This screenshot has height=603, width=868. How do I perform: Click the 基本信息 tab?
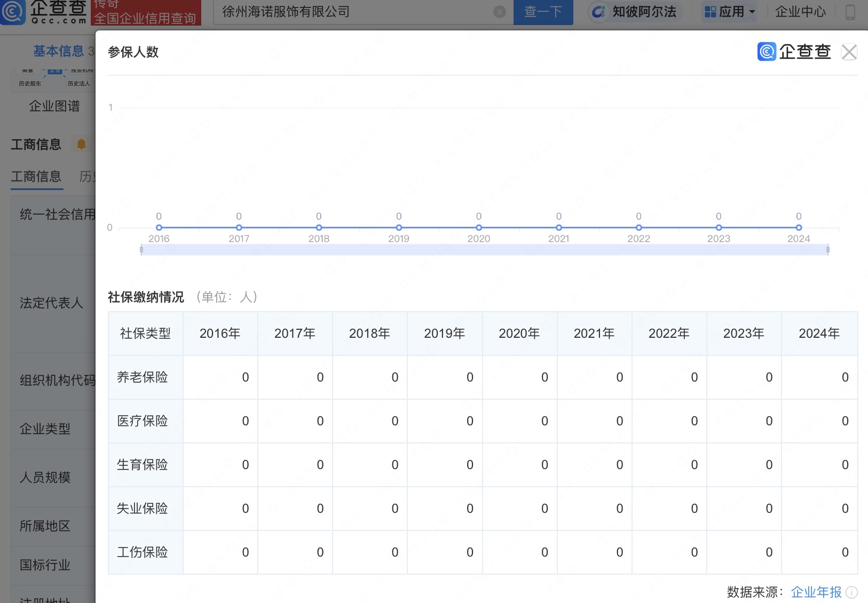(x=59, y=51)
